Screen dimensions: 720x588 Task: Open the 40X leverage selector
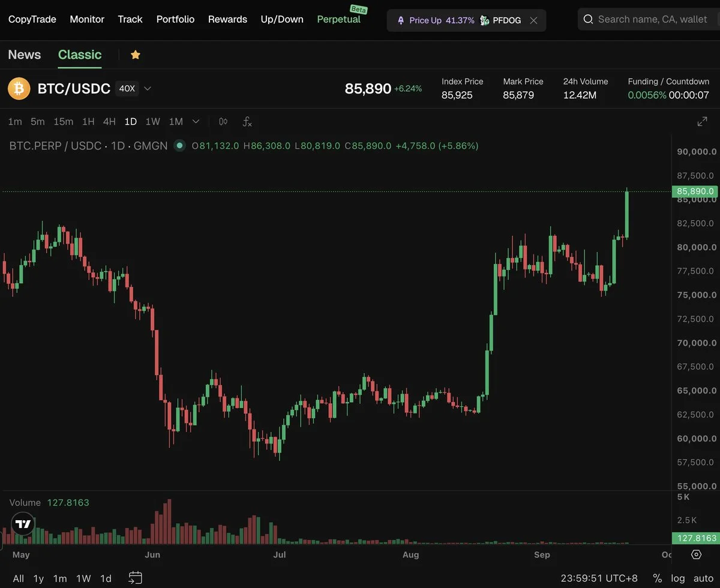127,89
